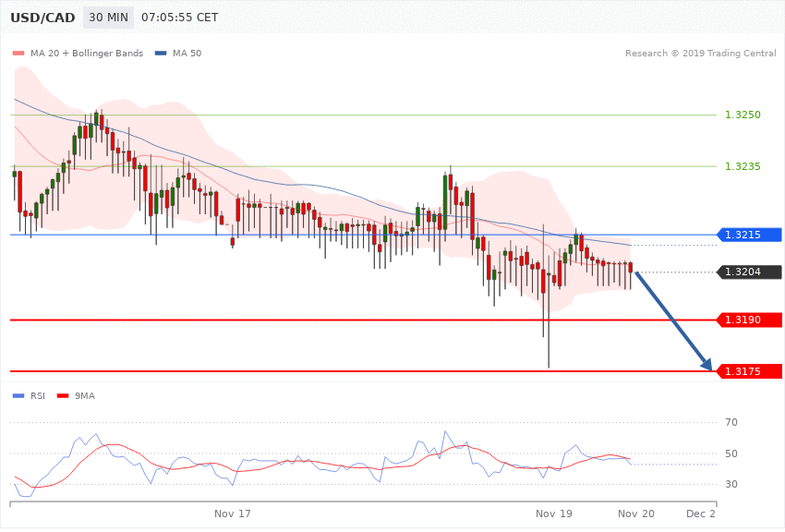Viewport: 785px width, 532px height.
Task: Click the black 1.3204 current price tag
Action: point(750,272)
